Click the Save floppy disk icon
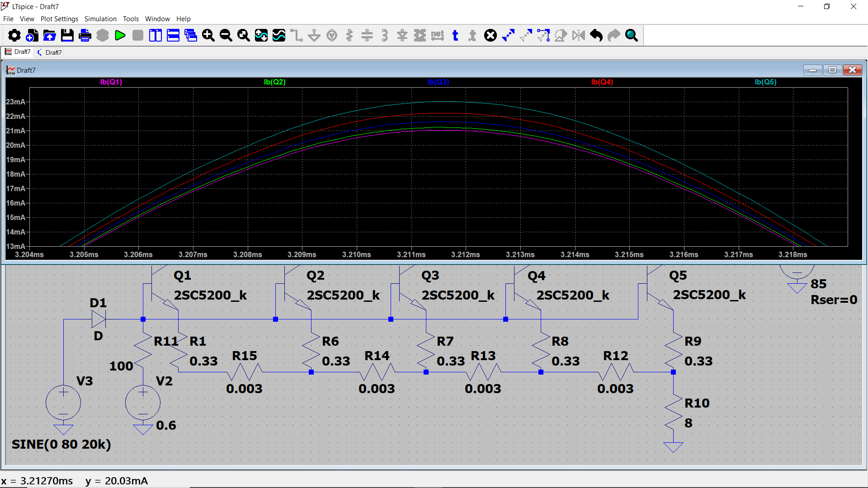Image resolution: width=868 pixels, height=488 pixels. click(x=67, y=35)
